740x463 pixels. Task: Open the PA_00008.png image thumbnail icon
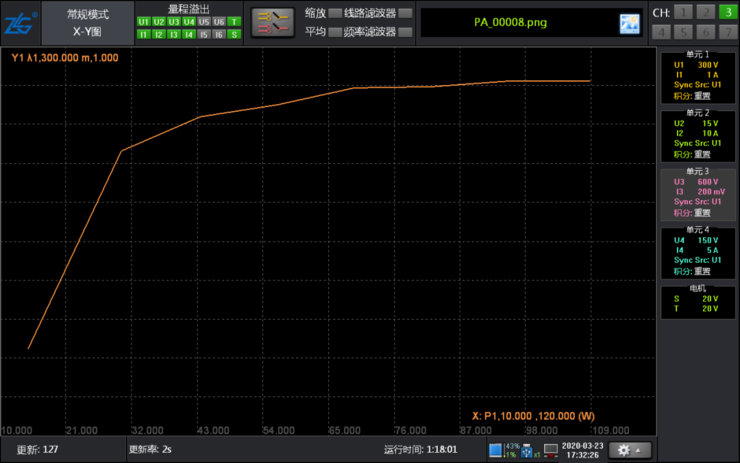(630, 24)
